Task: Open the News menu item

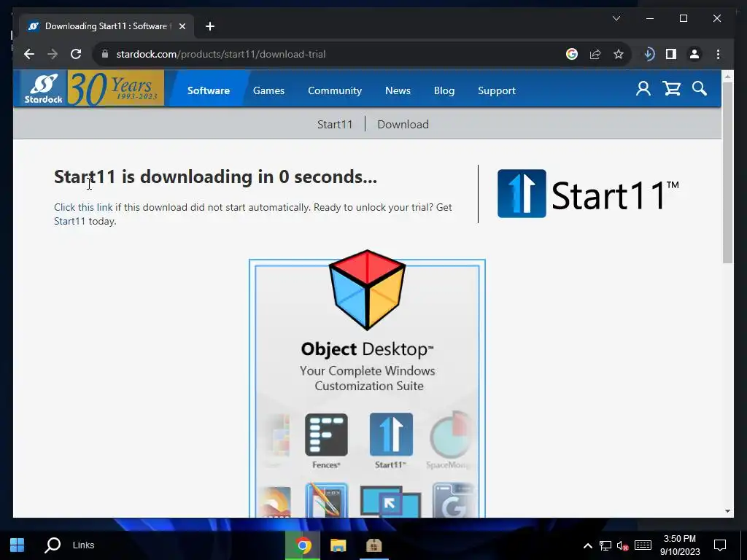Action: pyautogui.click(x=398, y=90)
